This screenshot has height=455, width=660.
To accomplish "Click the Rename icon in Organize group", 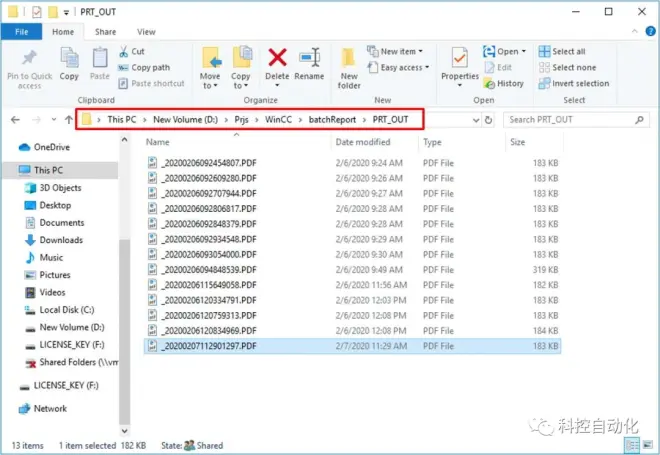I will click(x=309, y=58).
